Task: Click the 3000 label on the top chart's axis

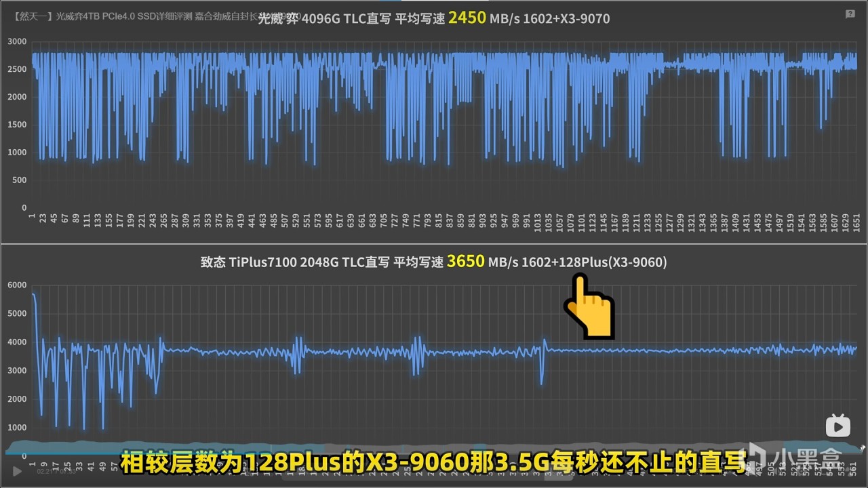Action: click(17, 41)
